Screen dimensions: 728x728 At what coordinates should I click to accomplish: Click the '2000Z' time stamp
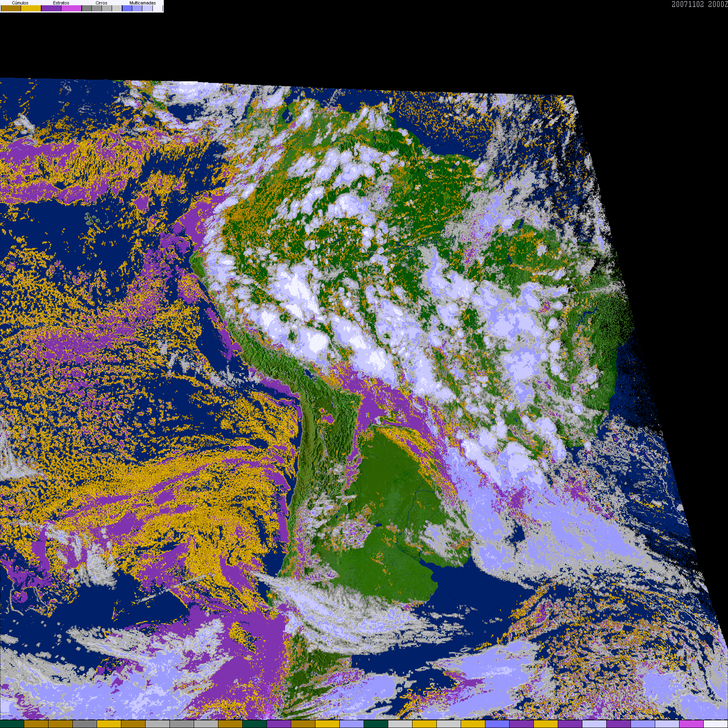(718, 4)
